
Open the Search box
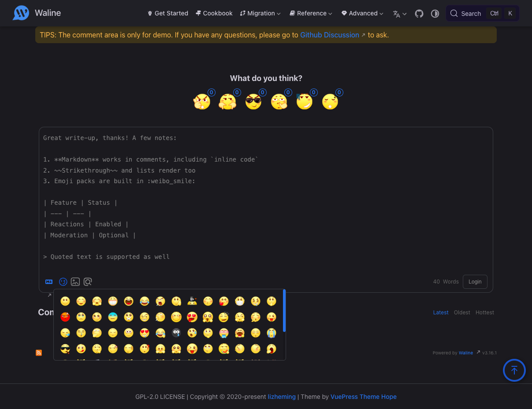(483, 13)
